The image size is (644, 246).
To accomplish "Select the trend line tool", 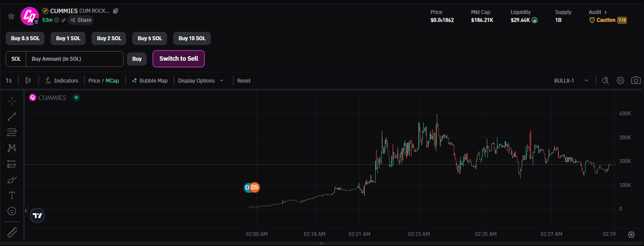I will 12,116.
